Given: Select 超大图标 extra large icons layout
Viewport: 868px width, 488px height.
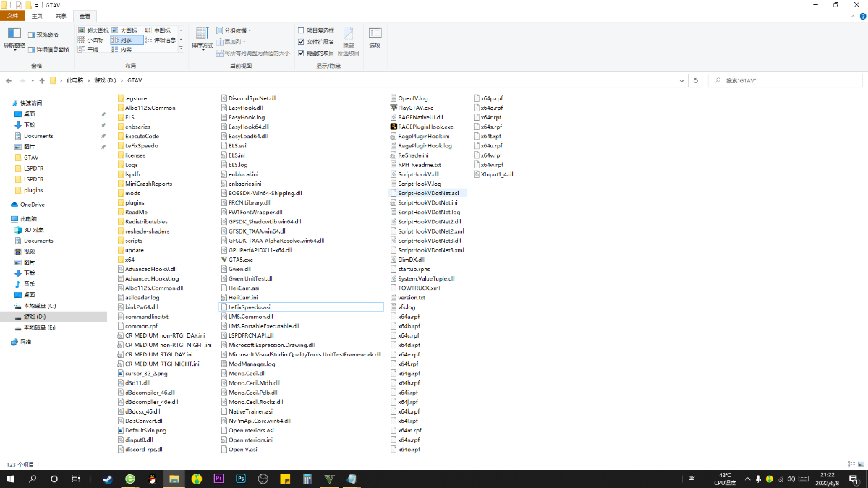Looking at the screenshot, I should 93,30.
